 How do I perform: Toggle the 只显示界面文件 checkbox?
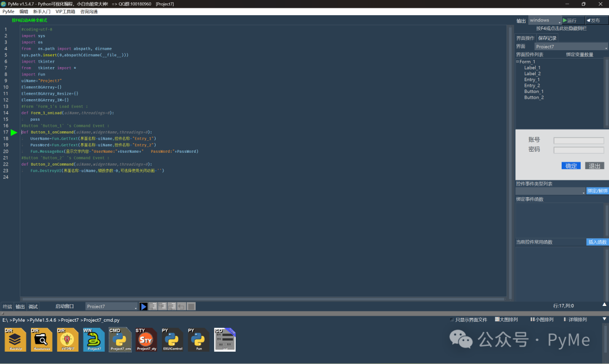pos(452,320)
